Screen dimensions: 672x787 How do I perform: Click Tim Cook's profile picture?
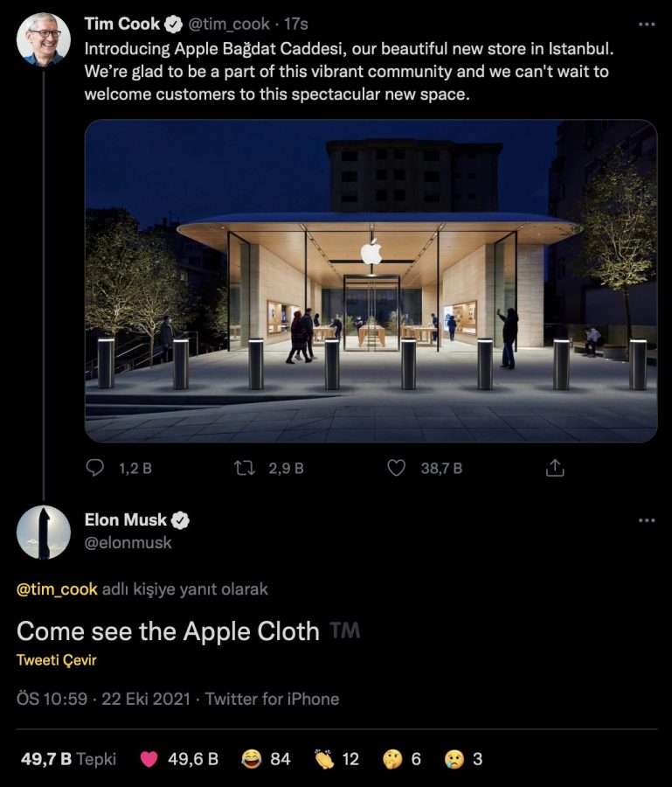44,38
